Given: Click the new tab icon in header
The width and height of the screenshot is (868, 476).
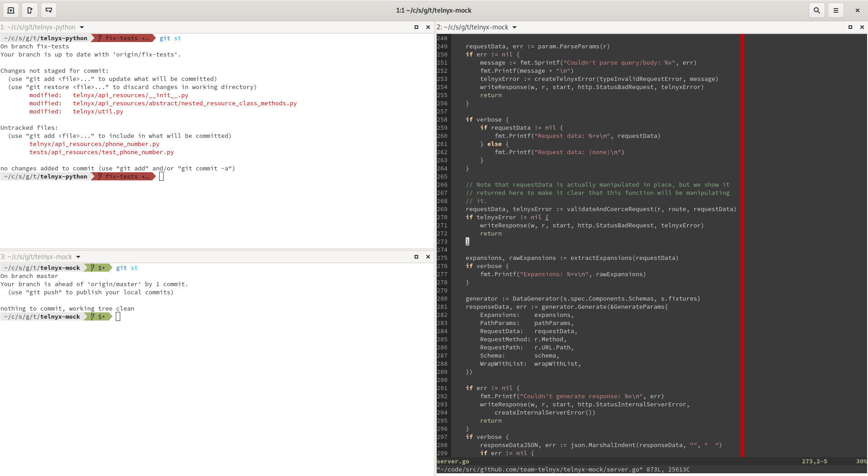Looking at the screenshot, I should click(30, 10).
